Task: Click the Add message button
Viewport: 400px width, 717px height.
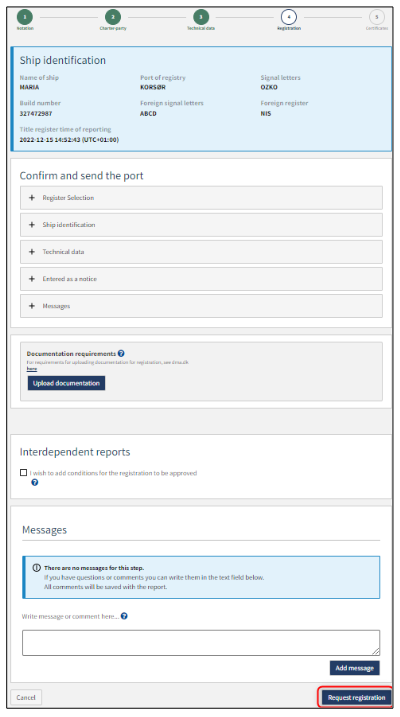Action: tap(355, 668)
